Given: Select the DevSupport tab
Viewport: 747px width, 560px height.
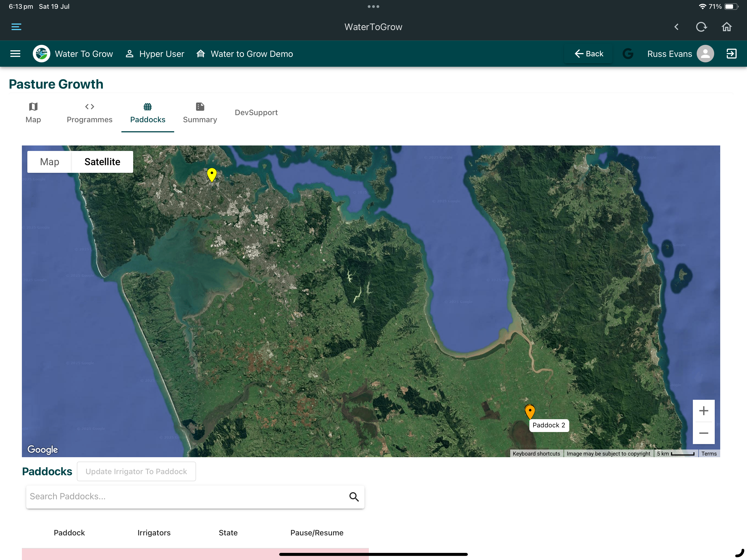Looking at the screenshot, I should pyautogui.click(x=256, y=112).
